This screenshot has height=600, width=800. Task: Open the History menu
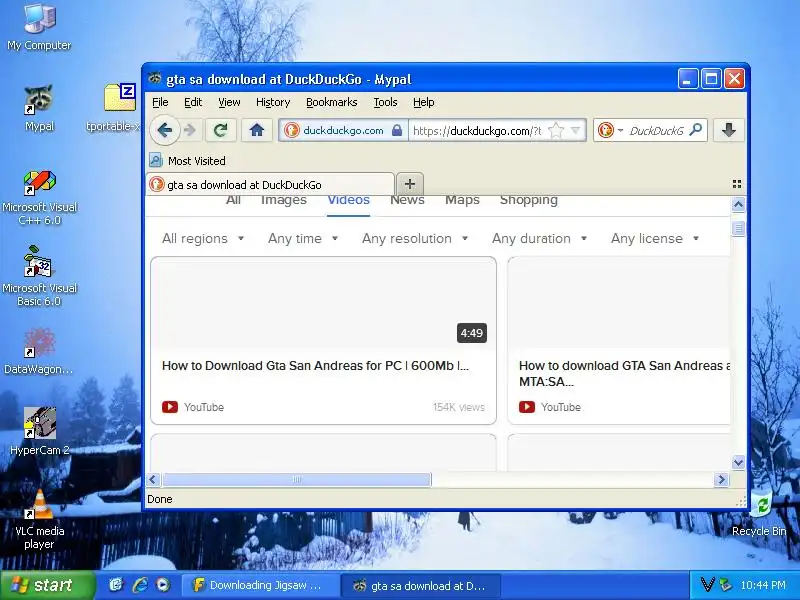tap(273, 102)
